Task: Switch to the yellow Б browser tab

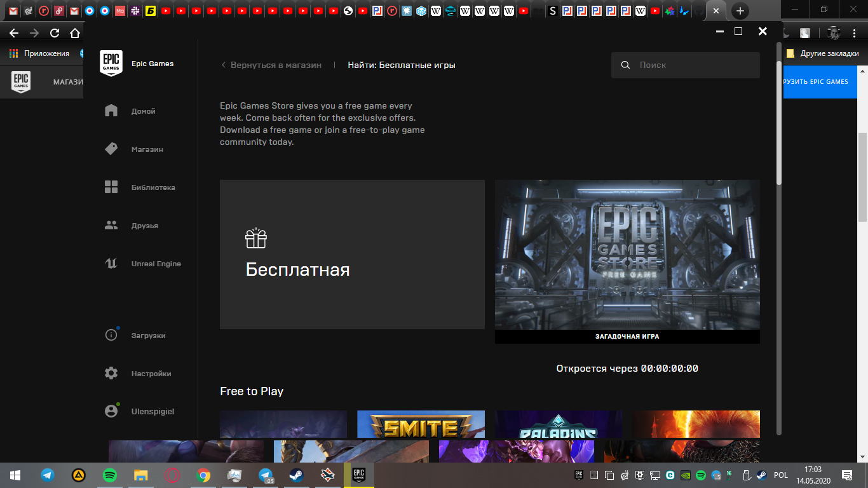Action: (x=151, y=11)
